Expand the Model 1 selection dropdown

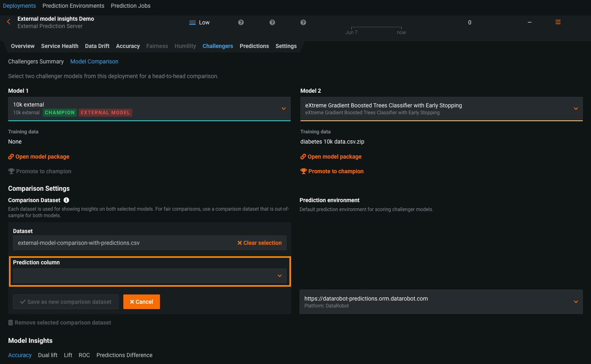point(284,109)
